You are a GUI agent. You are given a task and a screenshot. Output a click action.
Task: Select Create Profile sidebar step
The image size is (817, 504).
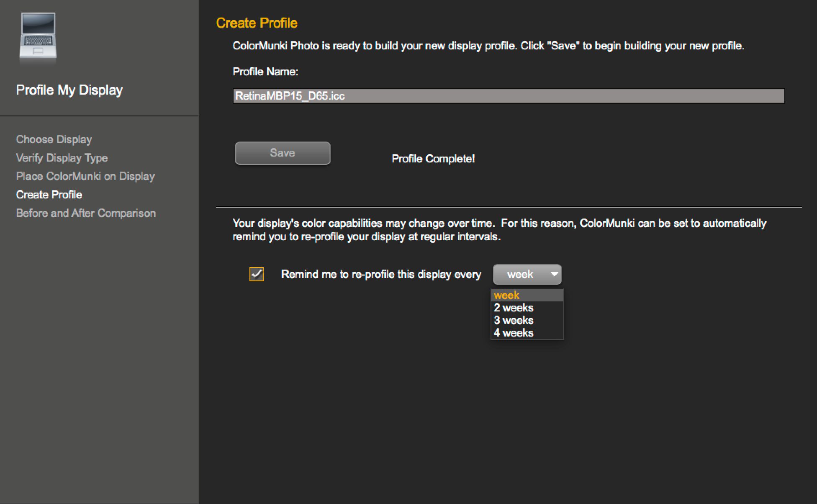click(49, 195)
